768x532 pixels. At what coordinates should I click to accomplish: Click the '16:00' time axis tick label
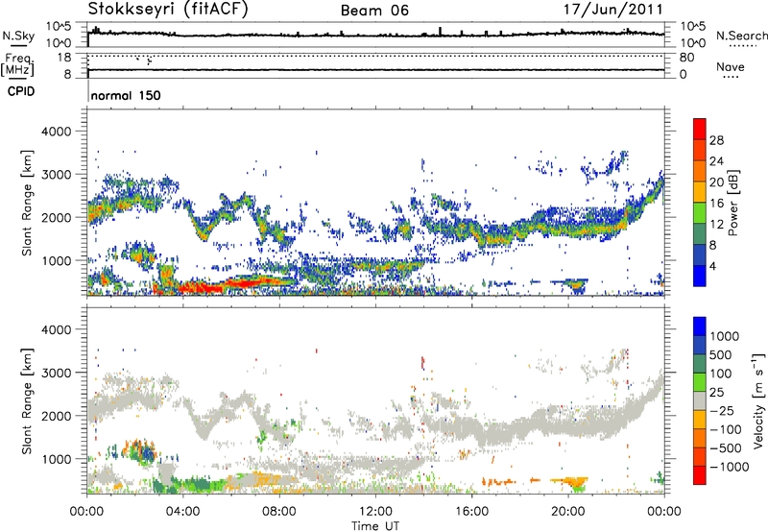click(x=472, y=512)
